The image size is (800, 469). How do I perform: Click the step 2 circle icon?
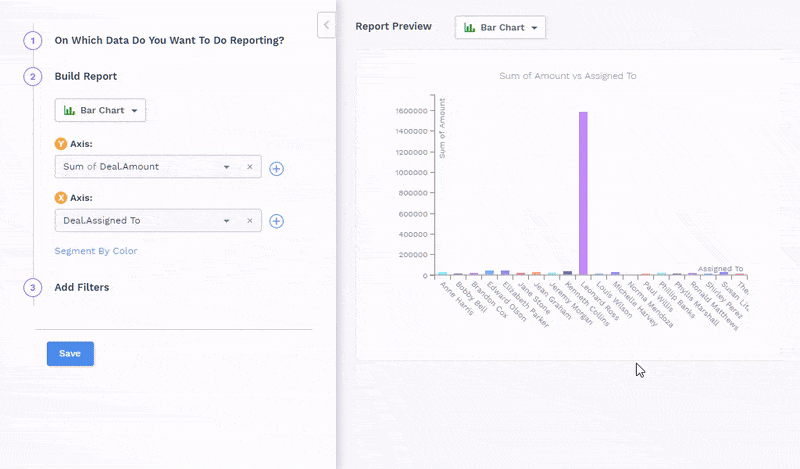(x=32, y=76)
